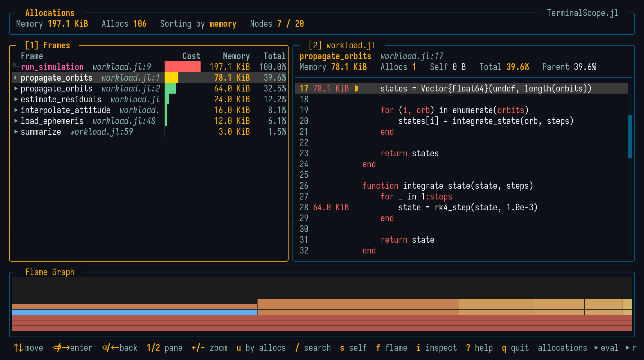Click the 'enter' key hint in footer
This screenshot has height=360, width=644.
[72, 348]
